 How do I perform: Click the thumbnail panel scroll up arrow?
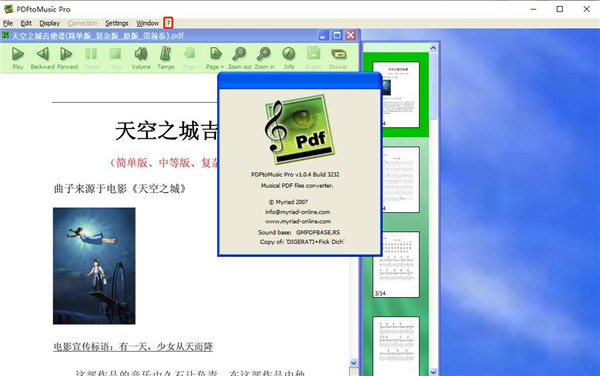433,47
